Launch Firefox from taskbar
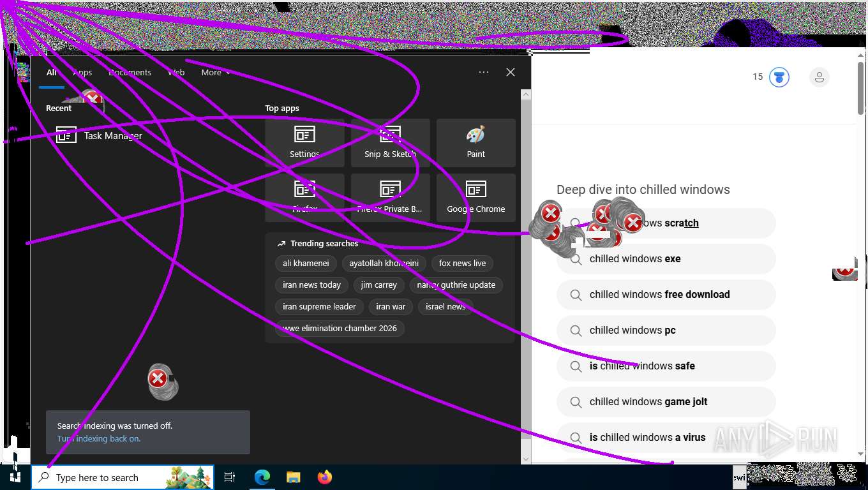Image resolution: width=868 pixels, height=490 pixels. [x=325, y=477]
